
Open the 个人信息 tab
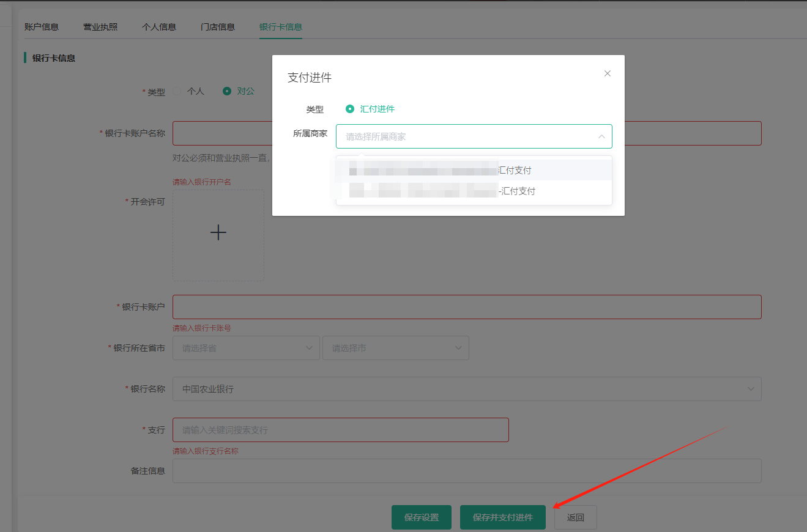pos(159,27)
